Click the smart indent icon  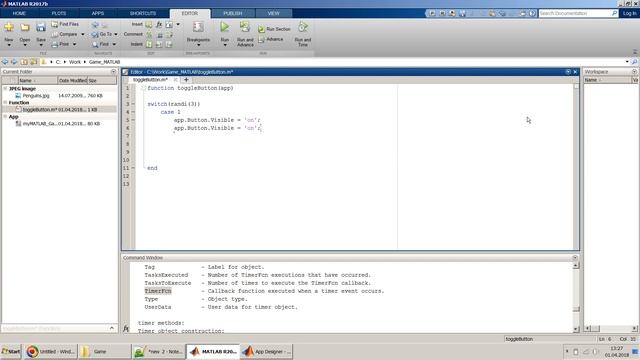pyautogui.click(x=149, y=44)
